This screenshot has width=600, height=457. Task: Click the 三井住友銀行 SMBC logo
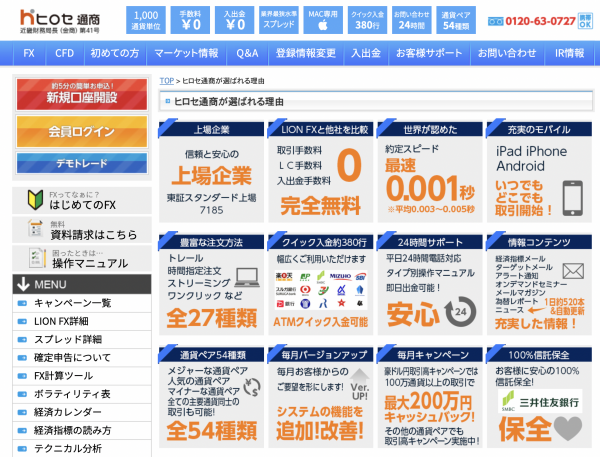pos(540,401)
